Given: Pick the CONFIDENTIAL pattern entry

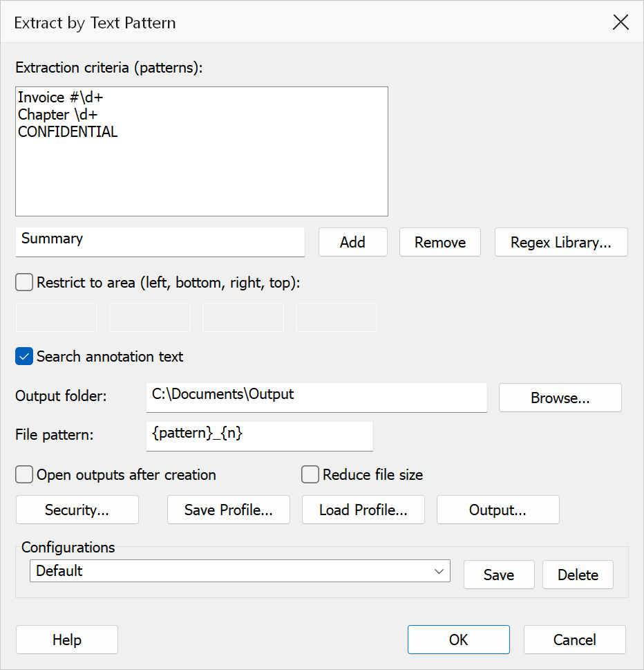Looking at the screenshot, I should pos(68,131).
